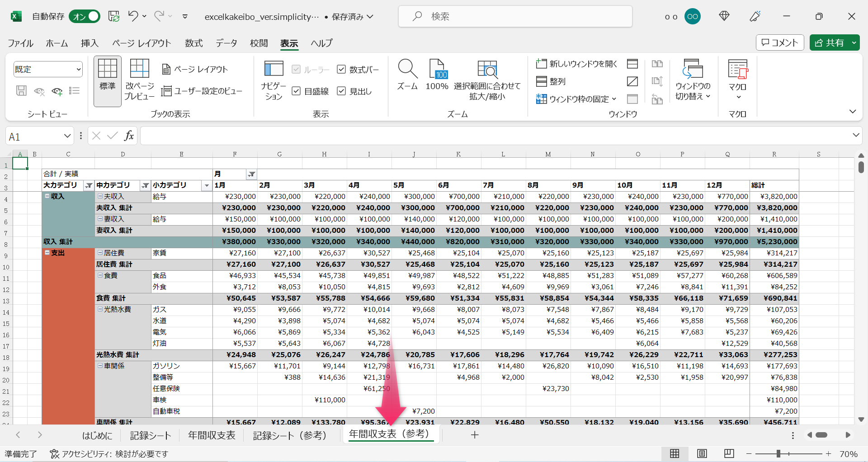Click the new sheet plus icon

(475, 435)
